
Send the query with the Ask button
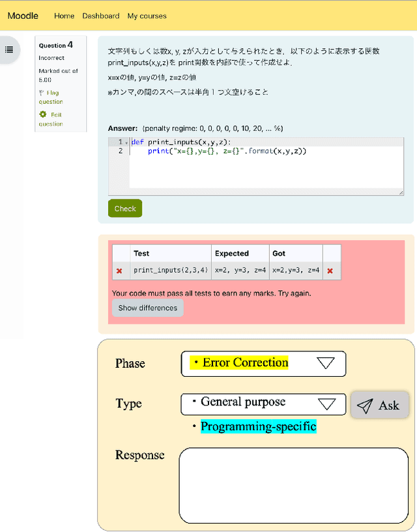coord(380,405)
